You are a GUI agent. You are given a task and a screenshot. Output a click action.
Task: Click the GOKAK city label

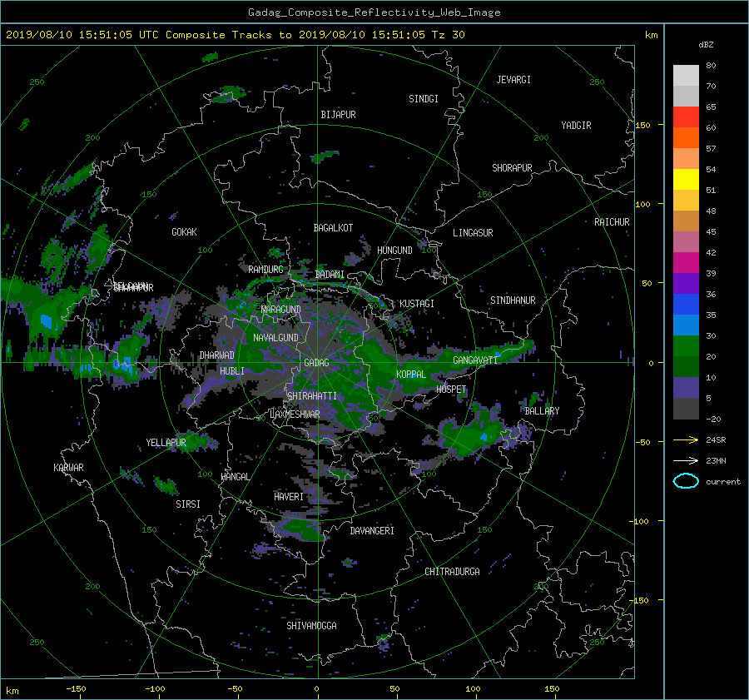(x=184, y=231)
